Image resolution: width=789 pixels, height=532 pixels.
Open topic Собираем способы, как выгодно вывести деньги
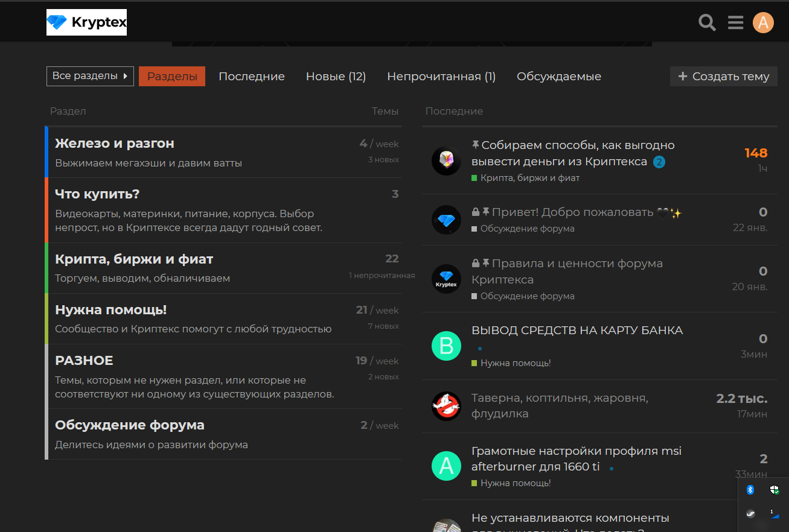[573, 153]
